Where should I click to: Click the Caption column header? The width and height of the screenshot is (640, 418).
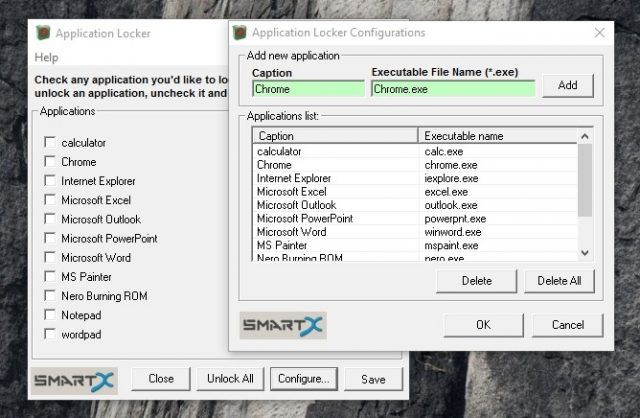[x=335, y=136]
